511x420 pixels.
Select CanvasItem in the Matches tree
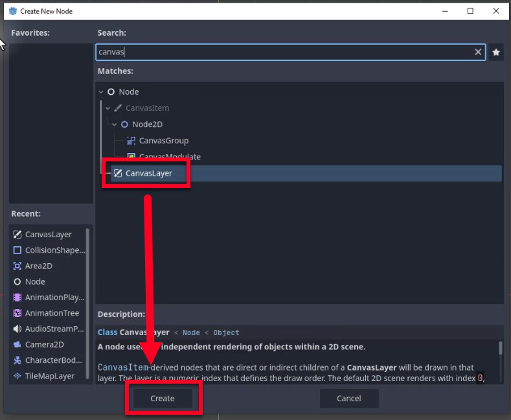tap(147, 108)
